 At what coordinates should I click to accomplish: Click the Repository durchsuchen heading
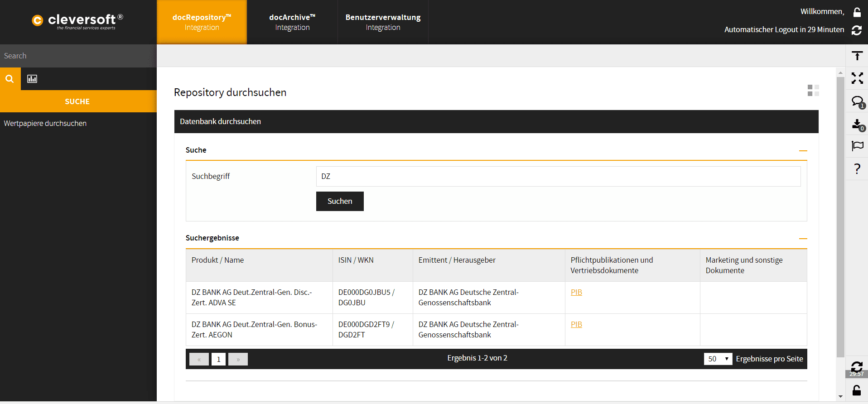(x=230, y=92)
